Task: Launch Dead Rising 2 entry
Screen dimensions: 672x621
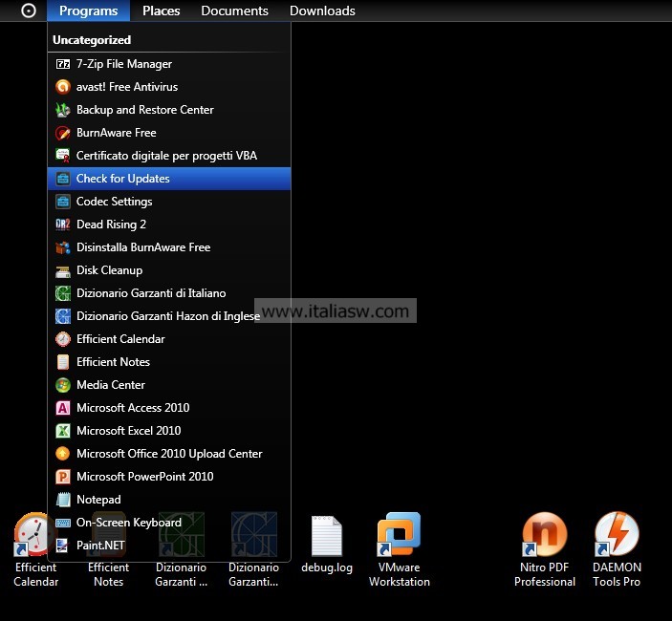Action: [169, 225]
